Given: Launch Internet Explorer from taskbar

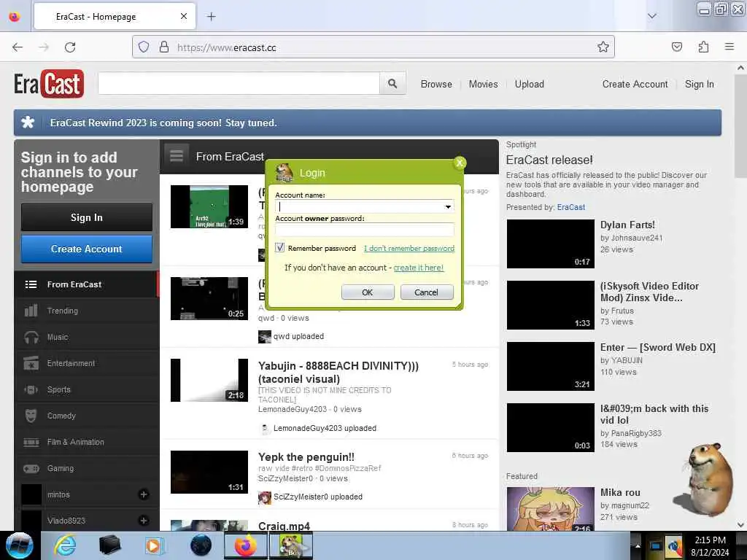Looking at the screenshot, I should [x=65, y=545].
